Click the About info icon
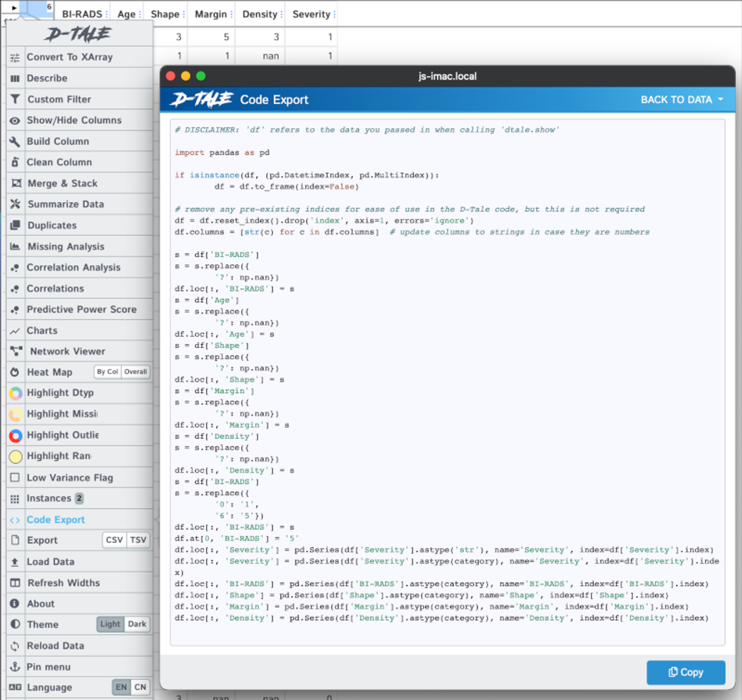 [15, 604]
